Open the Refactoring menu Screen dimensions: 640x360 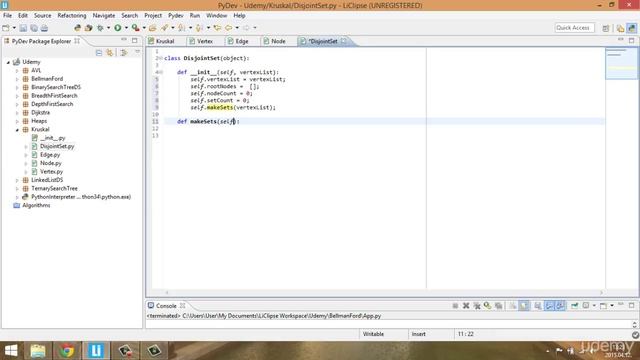coord(72,16)
